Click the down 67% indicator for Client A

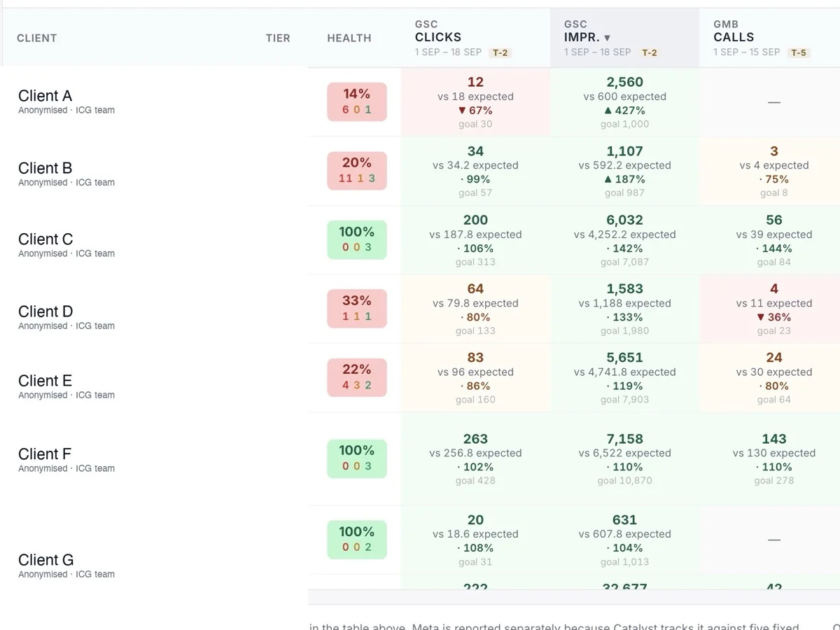click(475, 111)
